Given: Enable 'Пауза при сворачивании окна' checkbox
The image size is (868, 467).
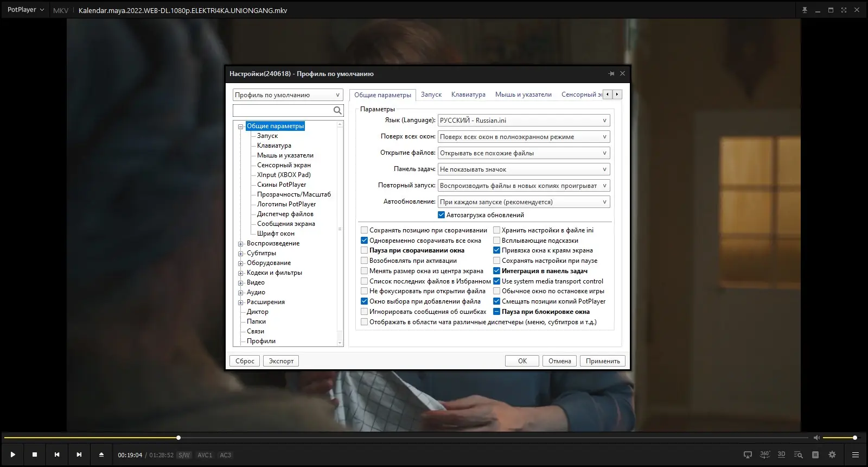Looking at the screenshot, I should click(x=365, y=250).
